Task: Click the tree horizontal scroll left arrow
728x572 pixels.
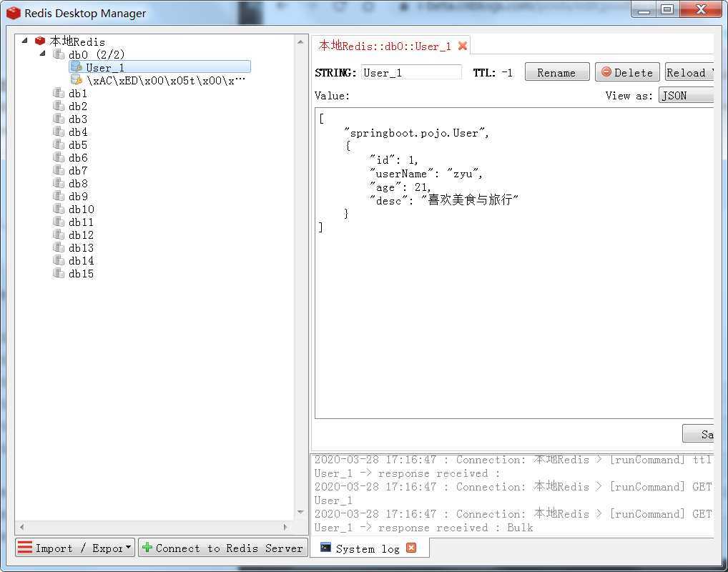Action: [22, 527]
